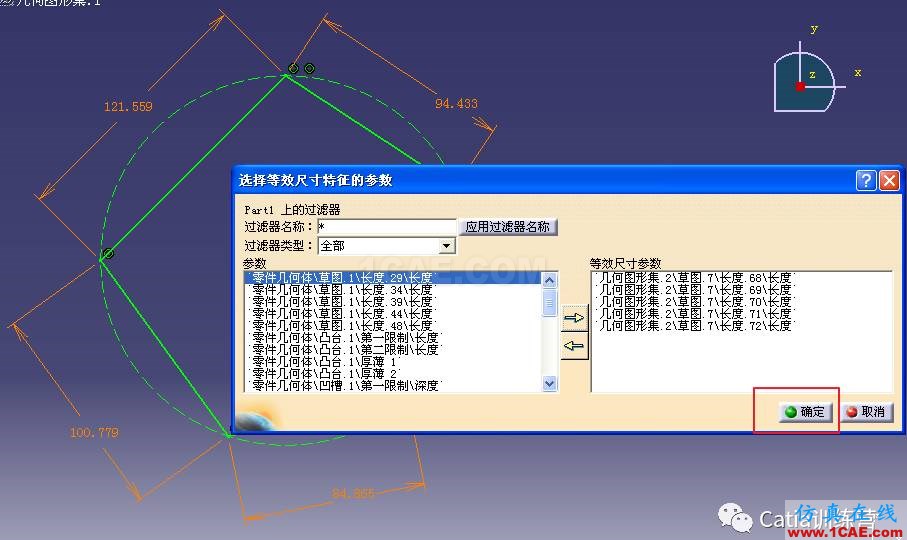This screenshot has width=907, height=540.
Task: Close the 选择等效尺寸特征的参数 dialog
Action: (x=889, y=181)
